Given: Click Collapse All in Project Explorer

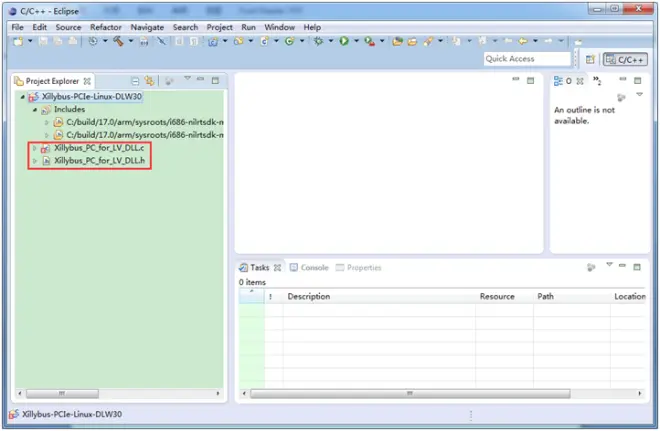Looking at the screenshot, I should tap(135, 80).
